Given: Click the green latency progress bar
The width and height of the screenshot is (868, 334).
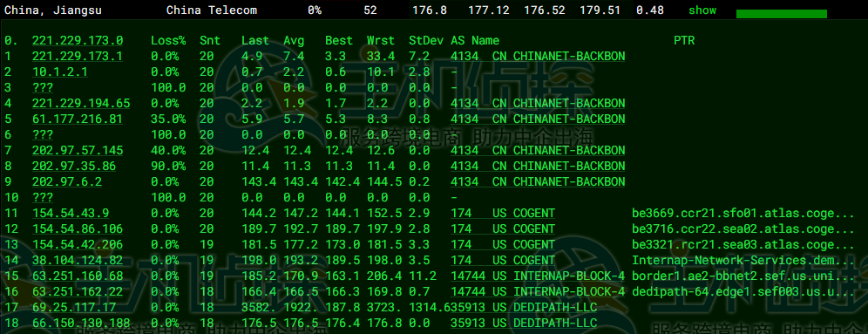Looking at the screenshot, I should [781, 14].
